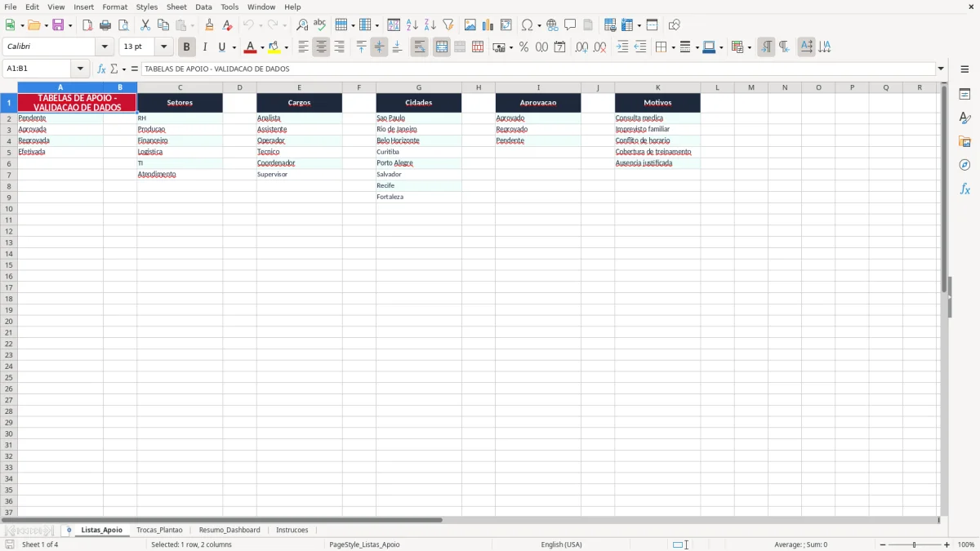980x551 pixels.
Task: Insert a comment
Action: (x=570, y=25)
